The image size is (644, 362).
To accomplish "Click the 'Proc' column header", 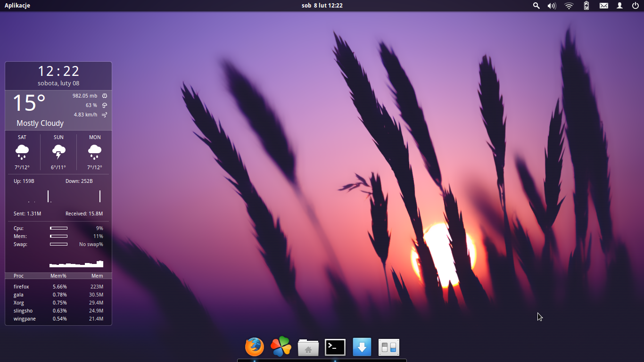I will (x=18, y=276).
